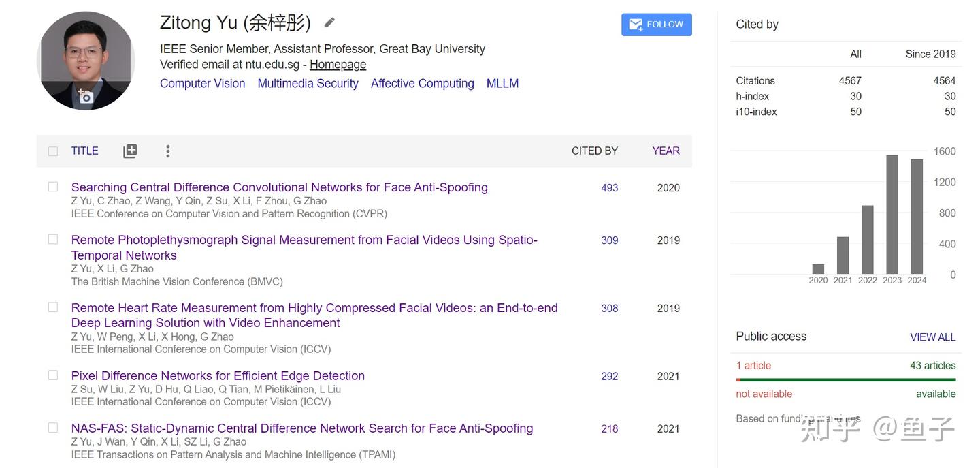Open the Remote Photoplethysmograph Signal Measurement paper

pyautogui.click(x=304, y=240)
